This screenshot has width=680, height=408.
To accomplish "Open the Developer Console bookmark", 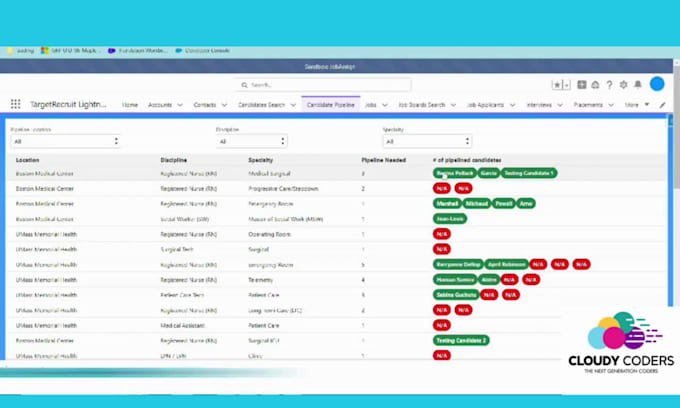I will 203,51.
